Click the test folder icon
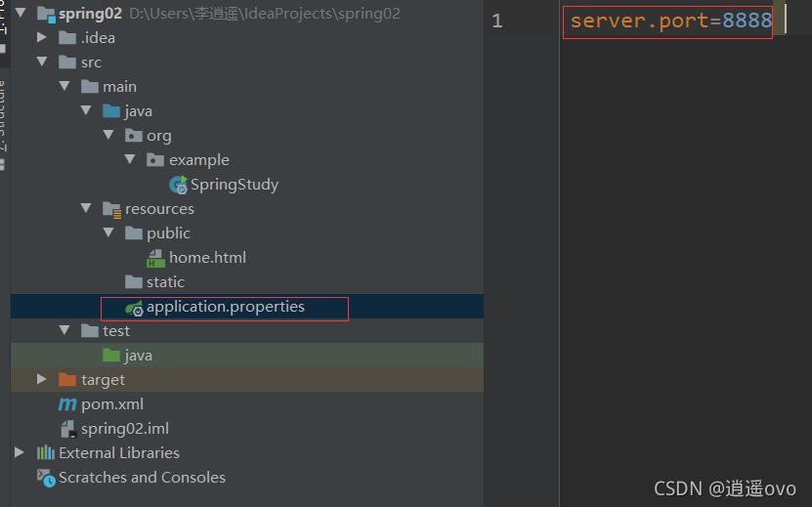 click(90, 330)
